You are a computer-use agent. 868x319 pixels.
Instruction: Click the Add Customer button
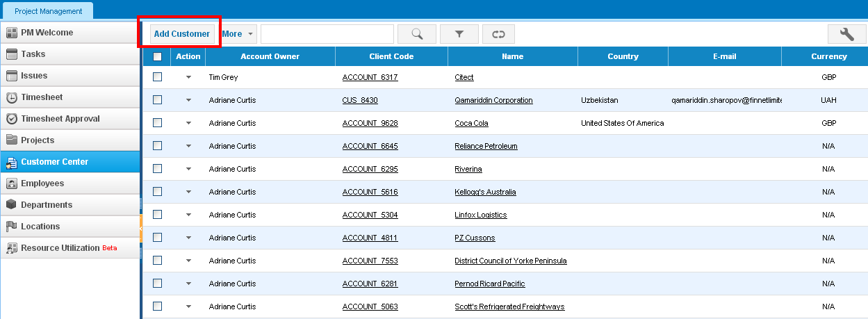point(181,34)
